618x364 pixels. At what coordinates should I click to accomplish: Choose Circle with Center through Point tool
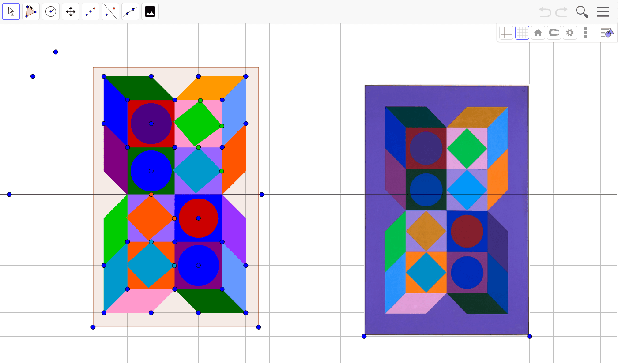[51, 11]
